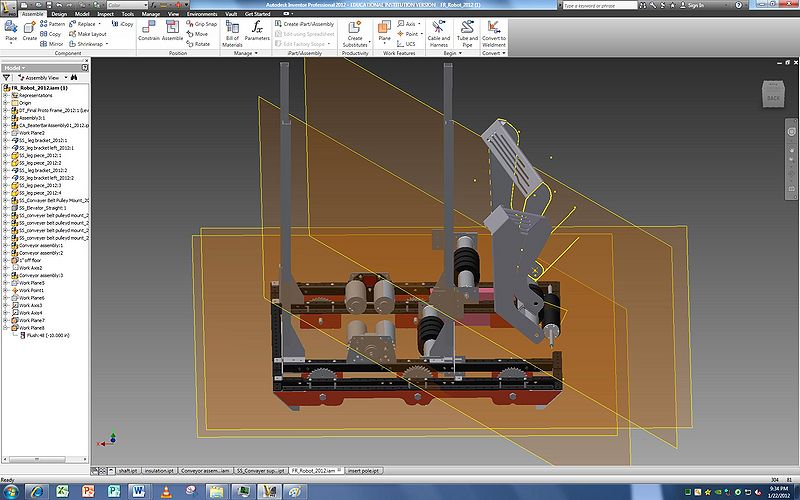Open Microsoft Word from taskbar

(139, 492)
